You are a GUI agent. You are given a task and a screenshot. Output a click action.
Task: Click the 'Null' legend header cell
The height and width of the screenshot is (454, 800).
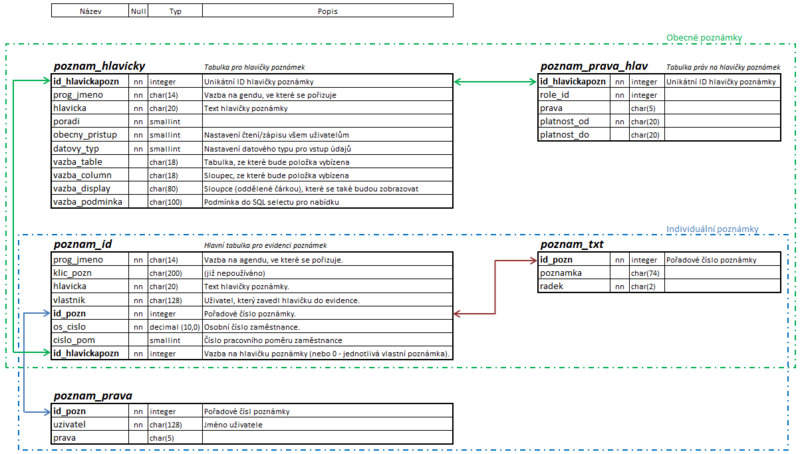point(138,11)
